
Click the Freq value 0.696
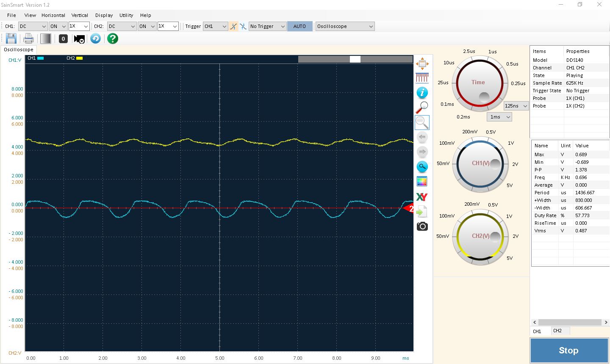coord(581,177)
